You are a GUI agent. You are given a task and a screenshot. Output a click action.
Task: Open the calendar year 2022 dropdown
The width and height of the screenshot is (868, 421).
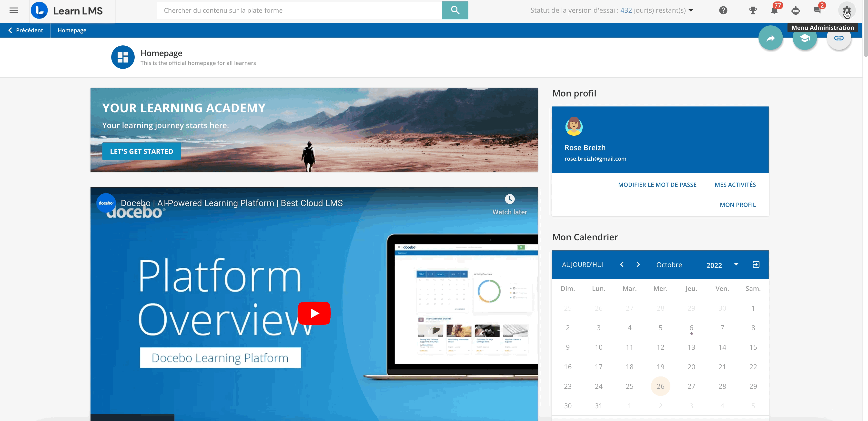[722, 265]
